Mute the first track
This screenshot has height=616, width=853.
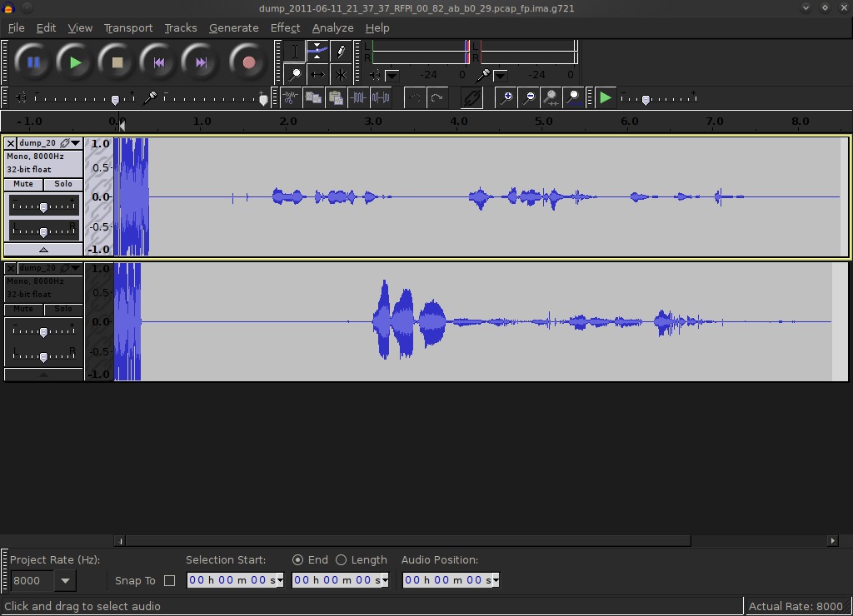[22, 184]
